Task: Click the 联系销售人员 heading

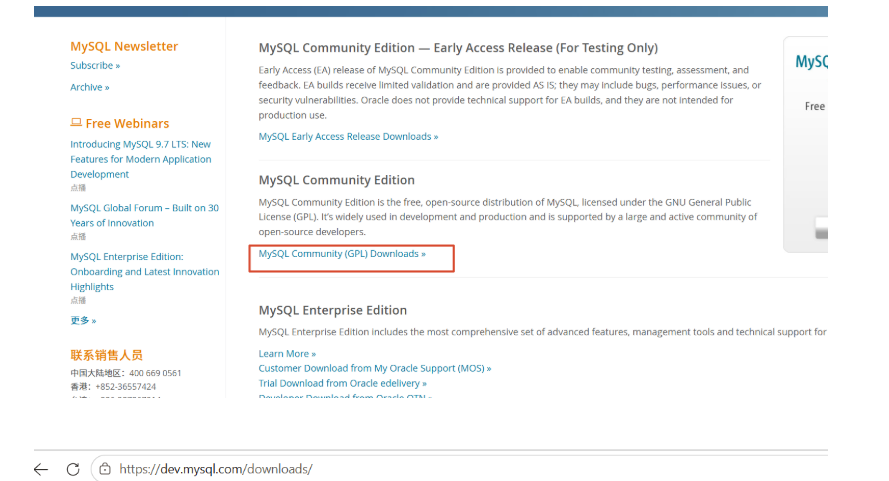Action: [107, 355]
